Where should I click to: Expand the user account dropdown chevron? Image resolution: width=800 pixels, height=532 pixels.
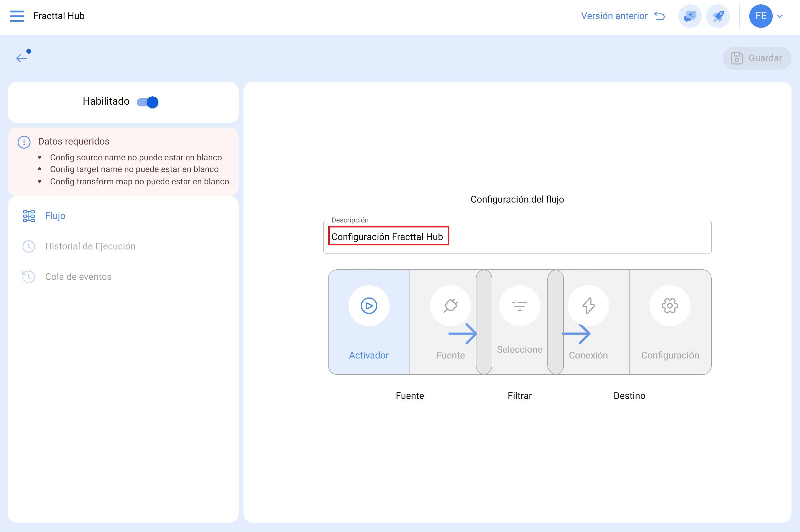click(x=780, y=16)
